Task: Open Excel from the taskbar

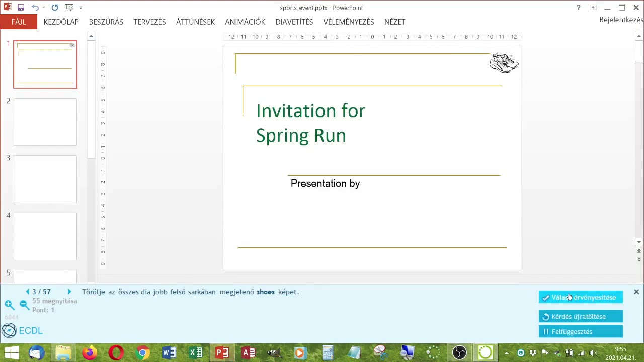Action: point(196,352)
